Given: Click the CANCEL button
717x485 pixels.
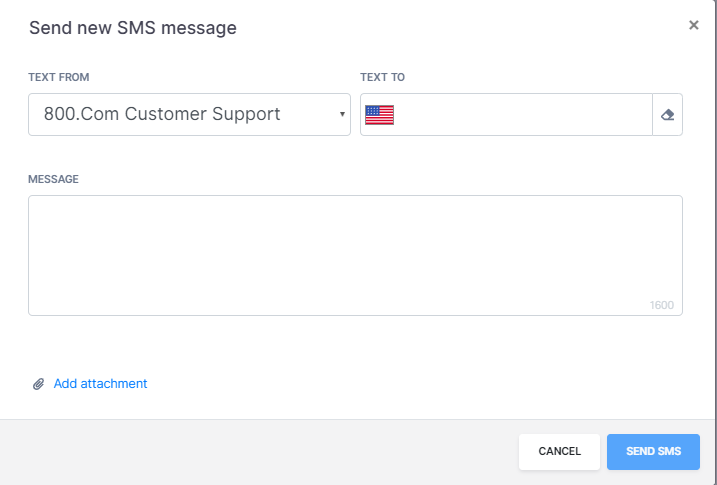Looking at the screenshot, I should pos(559,452).
